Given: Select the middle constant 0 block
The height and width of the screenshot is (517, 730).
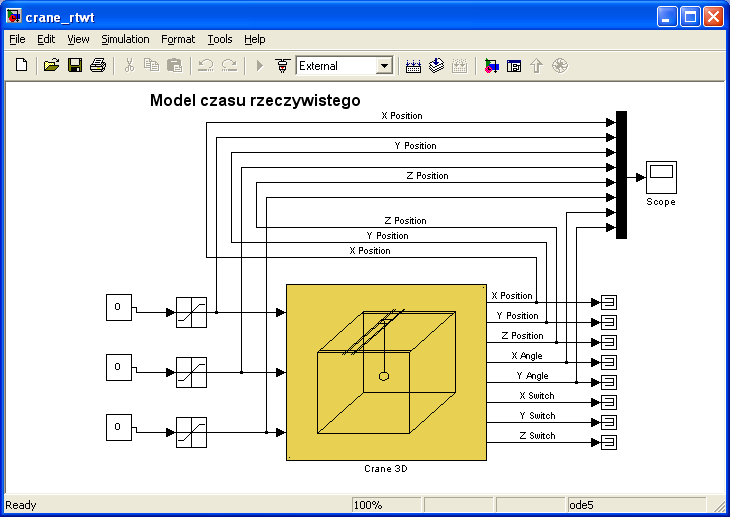Looking at the screenshot, I should [119, 367].
